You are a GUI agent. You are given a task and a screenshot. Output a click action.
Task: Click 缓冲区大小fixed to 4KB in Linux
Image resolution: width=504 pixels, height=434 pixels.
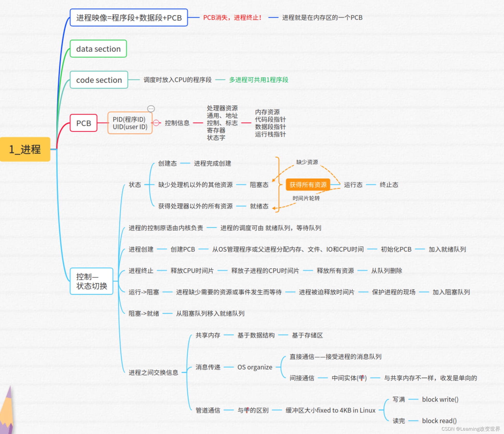(x=330, y=410)
